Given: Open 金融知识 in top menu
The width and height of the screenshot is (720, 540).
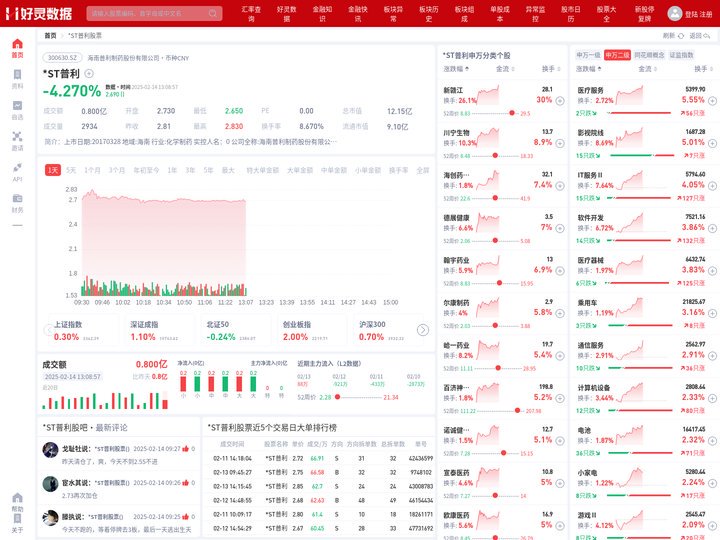Looking at the screenshot, I should pos(322,14).
